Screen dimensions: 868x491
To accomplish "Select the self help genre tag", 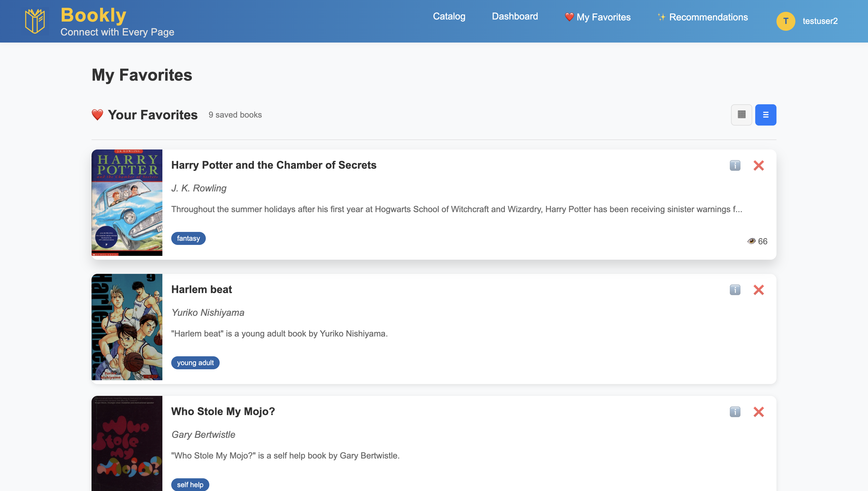I will [x=190, y=485].
